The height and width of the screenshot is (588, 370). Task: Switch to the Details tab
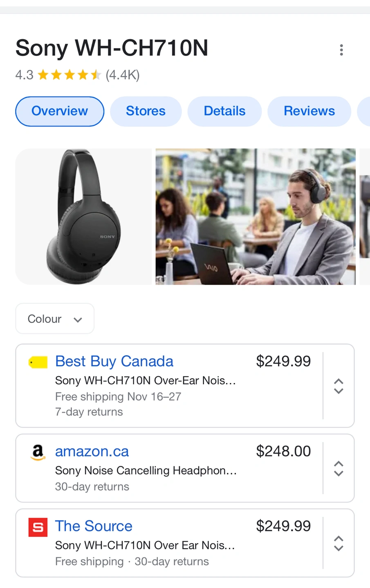tap(224, 111)
